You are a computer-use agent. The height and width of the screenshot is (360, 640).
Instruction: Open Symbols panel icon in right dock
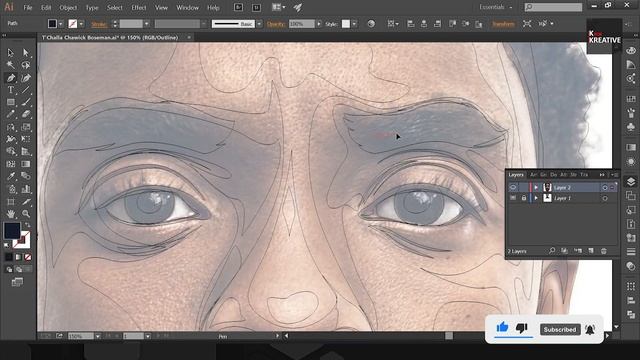[631, 127]
